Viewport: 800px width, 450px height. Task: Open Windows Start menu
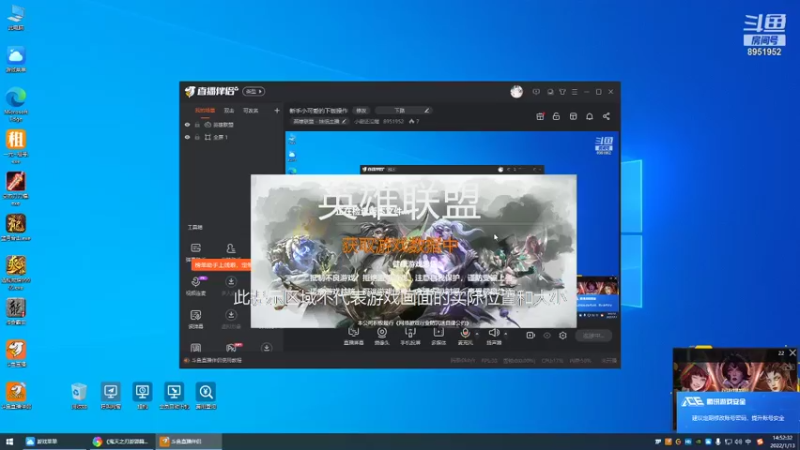click(9, 441)
